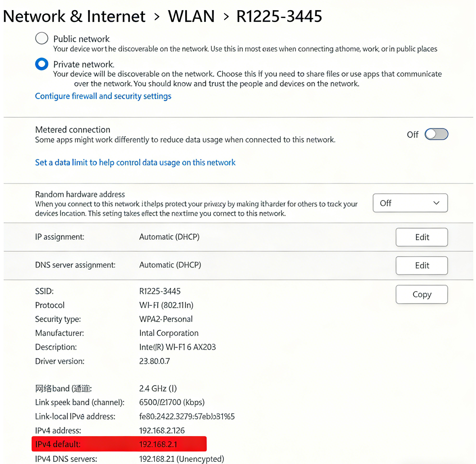Screen dimensions: 476x464
Task: Click the IPv4 address value 192.168.2.126
Action: tap(162, 431)
